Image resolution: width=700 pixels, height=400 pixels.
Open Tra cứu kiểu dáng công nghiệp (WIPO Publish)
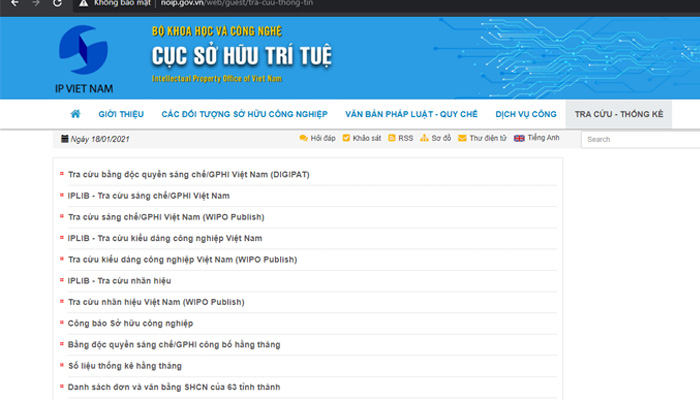pos(182,259)
